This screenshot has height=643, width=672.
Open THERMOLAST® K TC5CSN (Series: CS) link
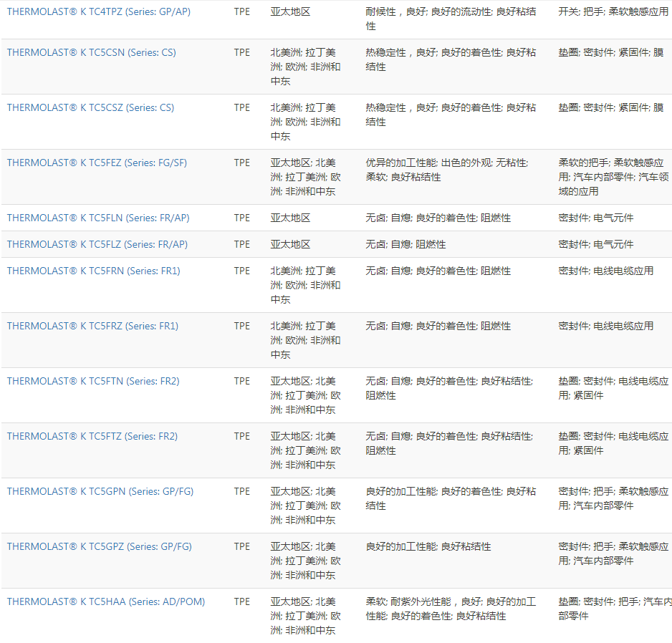(91, 53)
